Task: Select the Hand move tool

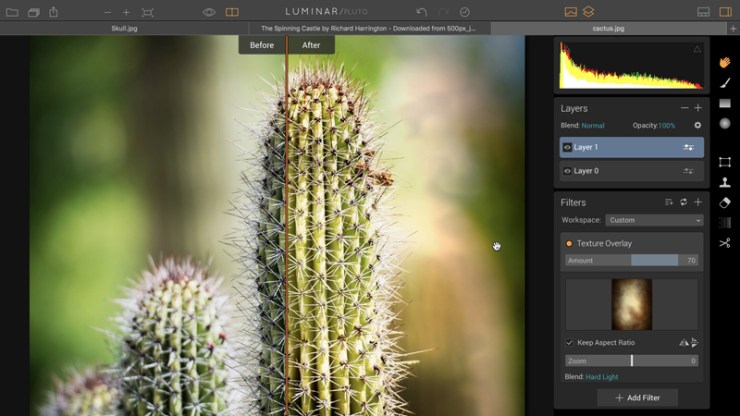Action: [725, 62]
